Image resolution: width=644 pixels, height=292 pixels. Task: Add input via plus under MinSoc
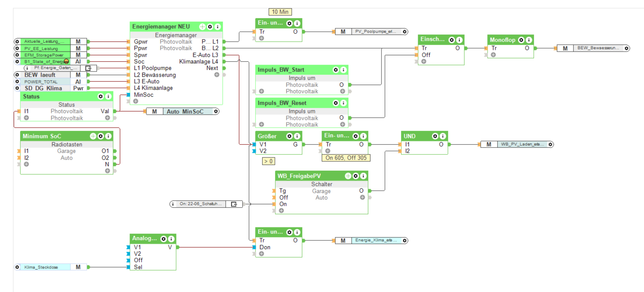point(136,101)
